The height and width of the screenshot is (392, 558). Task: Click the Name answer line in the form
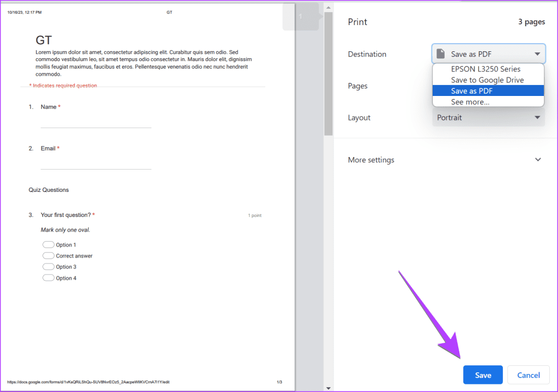96,126
